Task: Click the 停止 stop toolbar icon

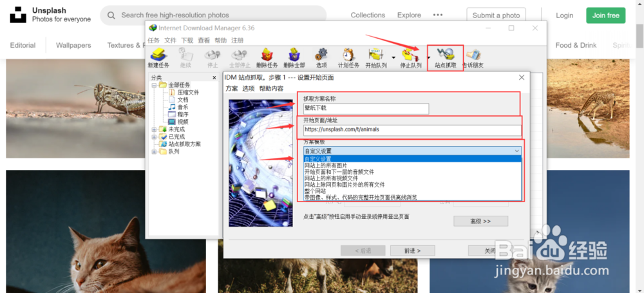Action: coord(213,58)
